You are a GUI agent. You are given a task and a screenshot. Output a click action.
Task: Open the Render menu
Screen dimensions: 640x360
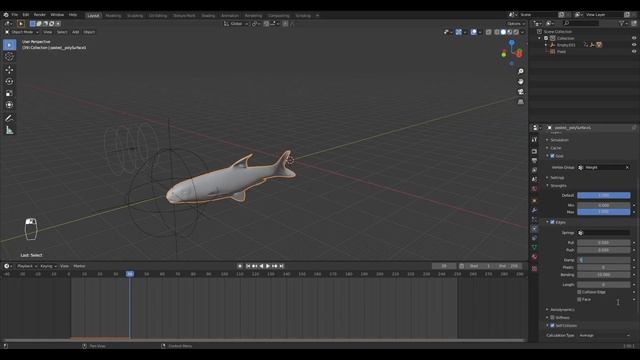[x=40, y=15]
